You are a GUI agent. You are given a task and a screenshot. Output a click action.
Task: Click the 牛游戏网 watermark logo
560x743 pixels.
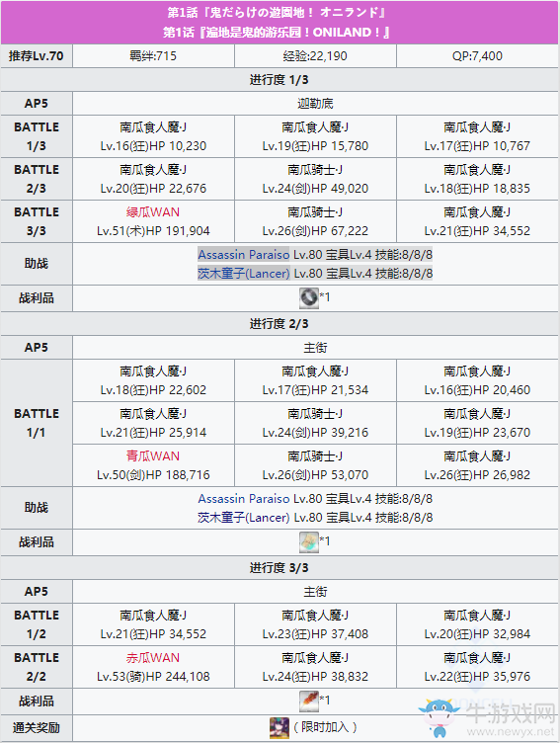488,716
